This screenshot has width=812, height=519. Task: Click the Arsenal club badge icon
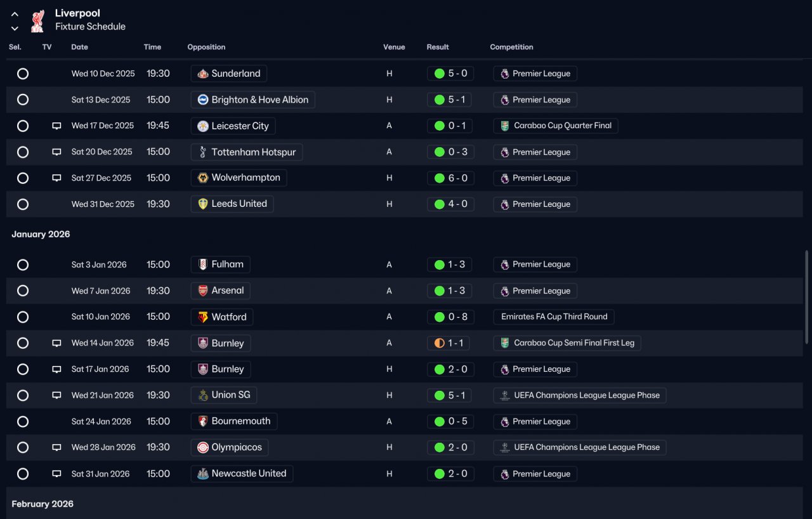[203, 291]
